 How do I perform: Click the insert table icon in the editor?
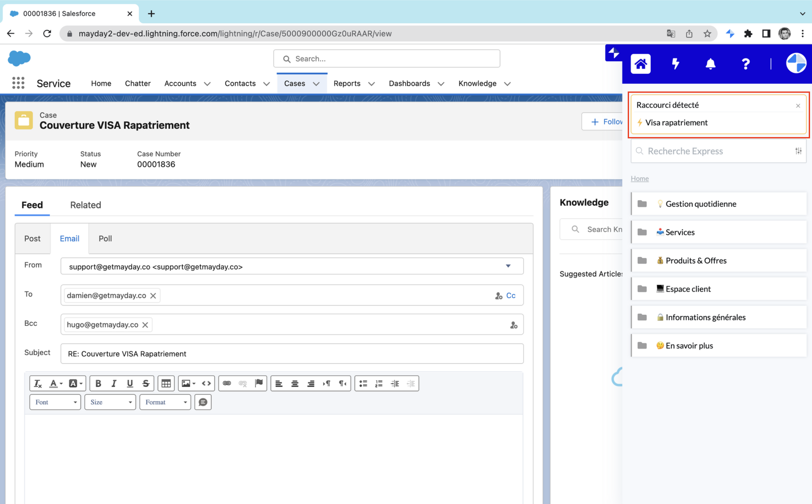[166, 383]
